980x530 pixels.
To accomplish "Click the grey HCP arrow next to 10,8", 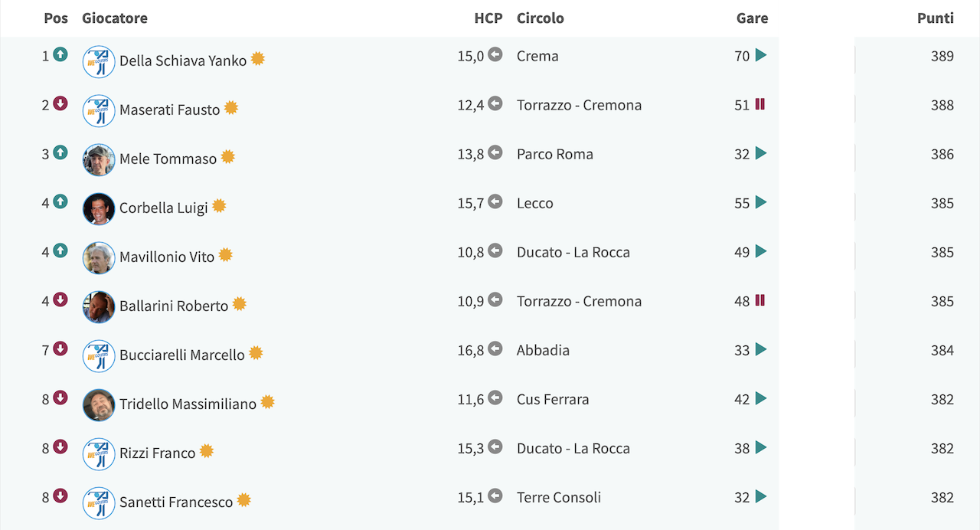I will tap(495, 250).
